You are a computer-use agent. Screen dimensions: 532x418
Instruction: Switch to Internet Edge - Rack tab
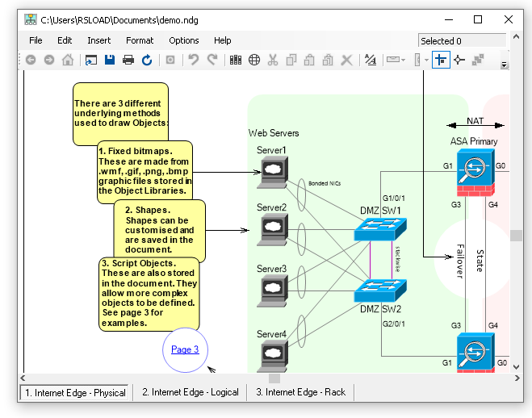300,392
